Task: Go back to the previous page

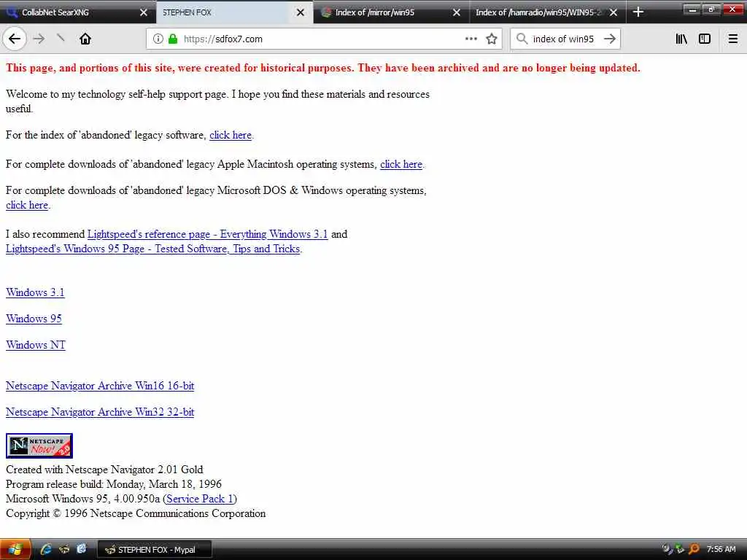Action: point(15,39)
